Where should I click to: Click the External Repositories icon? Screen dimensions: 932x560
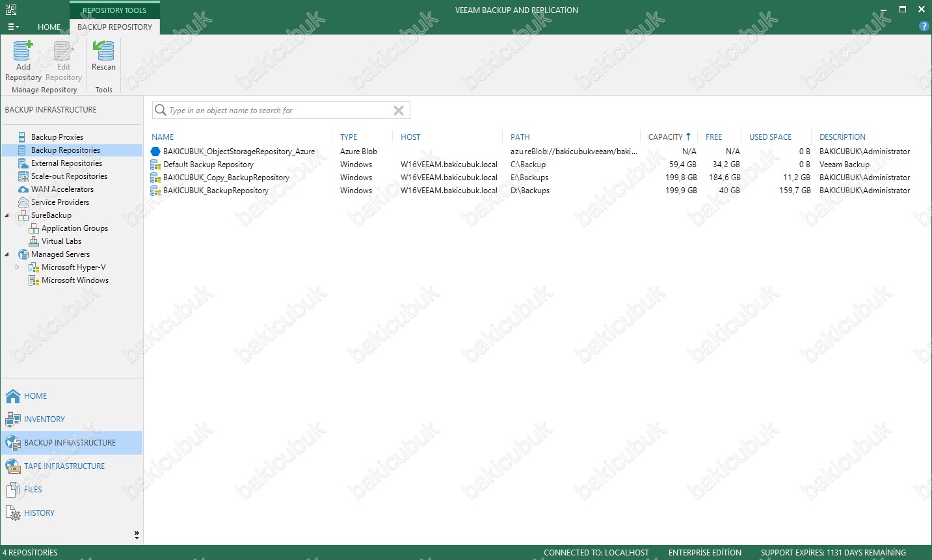(x=23, y=163)
